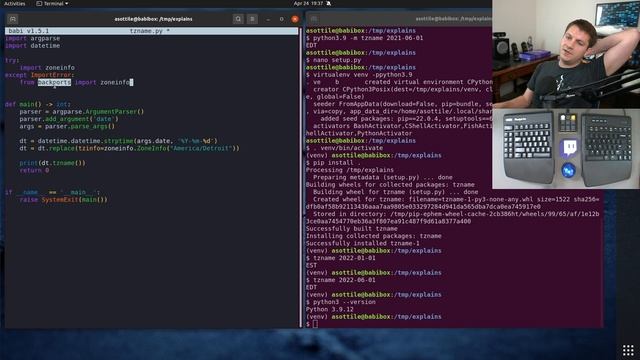This screenshot has height=360, width=640.
Task: Click the final shell prompt cursor
Action: click(x=315, y=324)
